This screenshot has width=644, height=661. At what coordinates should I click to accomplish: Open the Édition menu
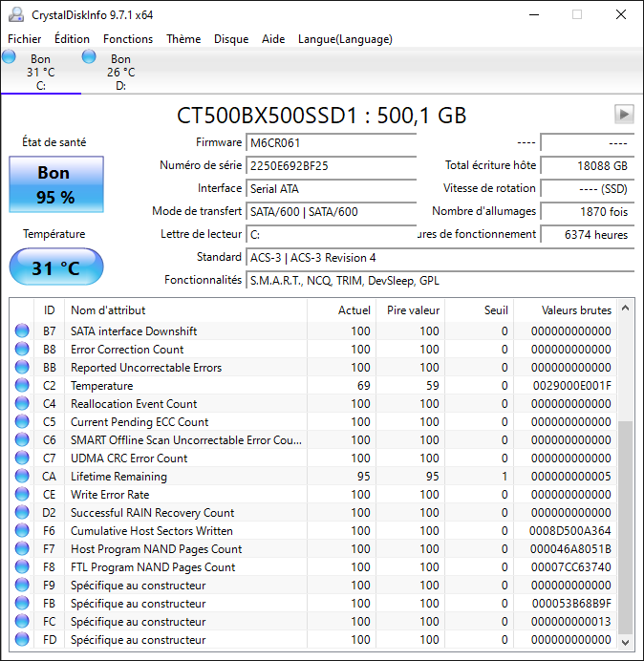(72, 39)
